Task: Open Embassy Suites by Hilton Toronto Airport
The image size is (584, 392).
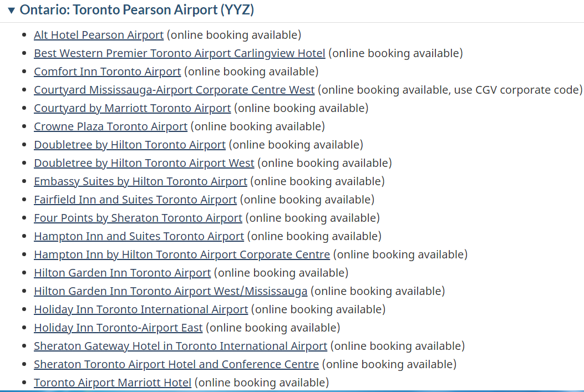Action: pos(140,181)
